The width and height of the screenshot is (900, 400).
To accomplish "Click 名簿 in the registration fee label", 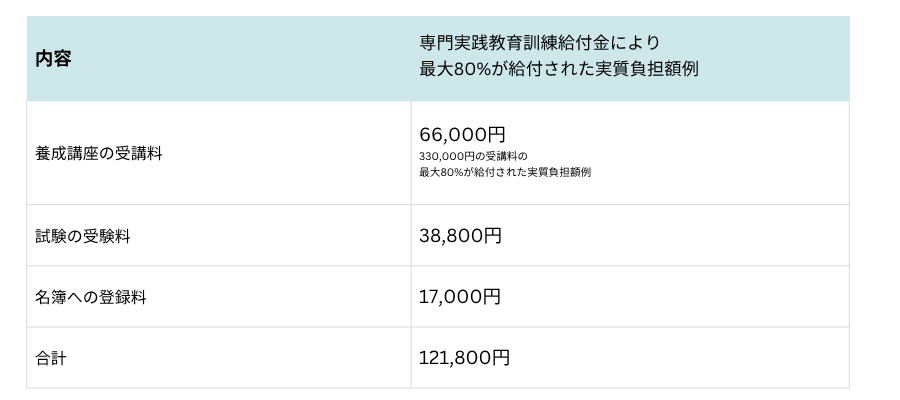I will click(46, 297).
